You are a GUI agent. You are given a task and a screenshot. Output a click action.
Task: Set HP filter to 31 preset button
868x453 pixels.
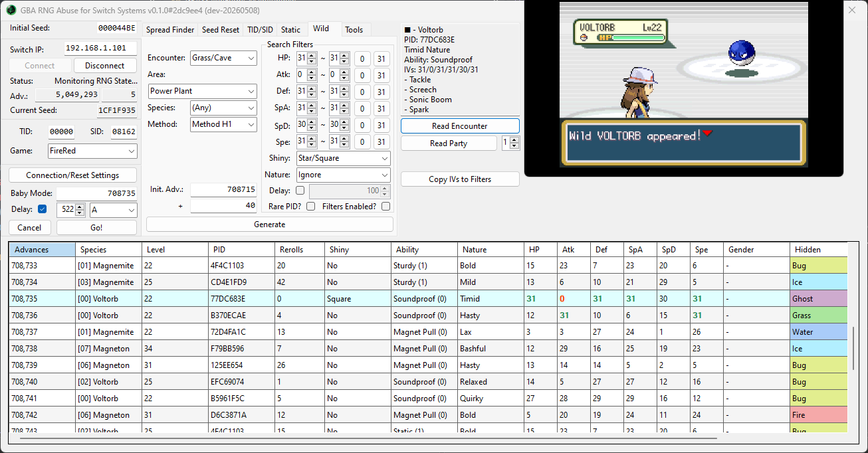pos(381,58)
